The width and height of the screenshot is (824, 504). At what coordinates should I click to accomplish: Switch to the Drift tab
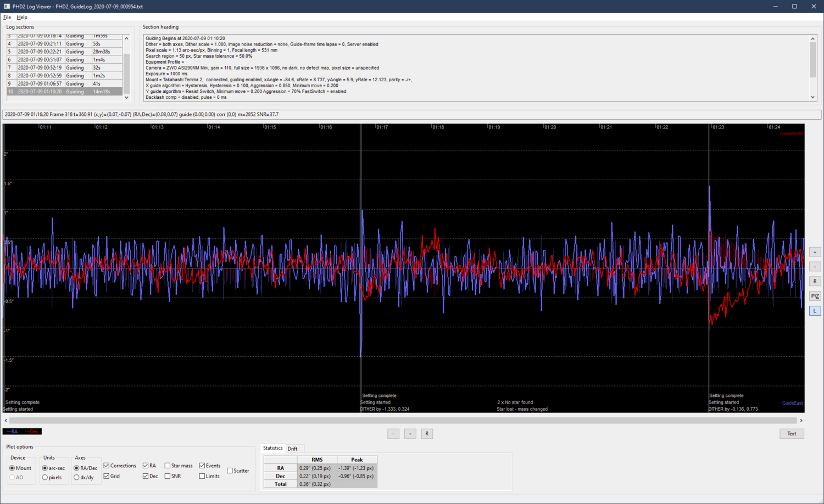293,449
